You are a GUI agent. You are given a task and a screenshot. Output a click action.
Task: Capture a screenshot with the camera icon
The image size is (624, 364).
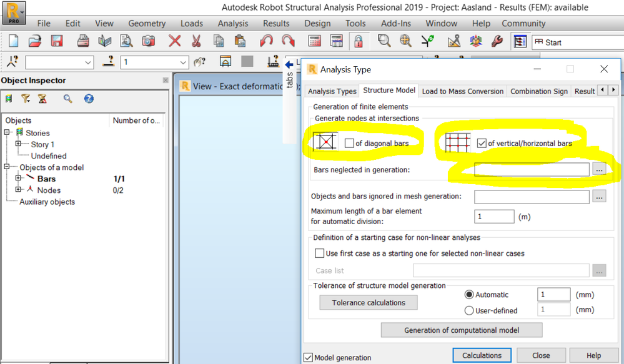pos(148,41)
